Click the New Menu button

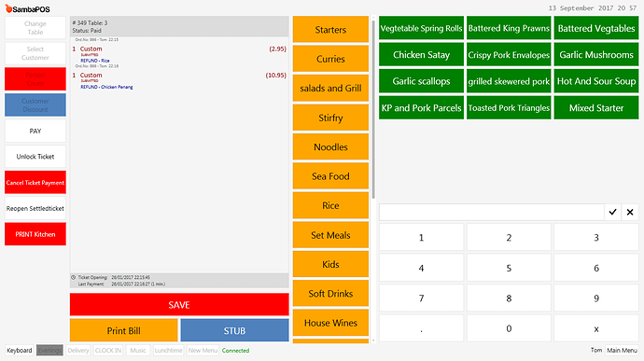[203, 351]
